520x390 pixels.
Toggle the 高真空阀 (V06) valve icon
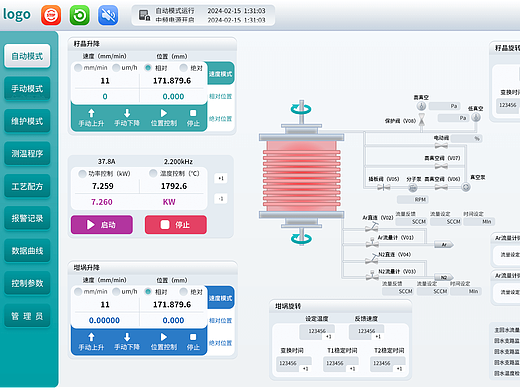441,187
